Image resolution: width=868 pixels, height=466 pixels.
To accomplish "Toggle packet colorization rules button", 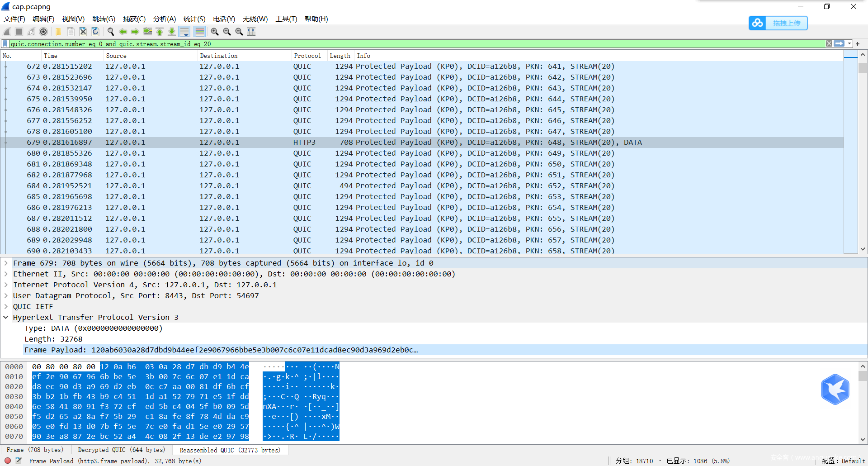I will (199, 32).
